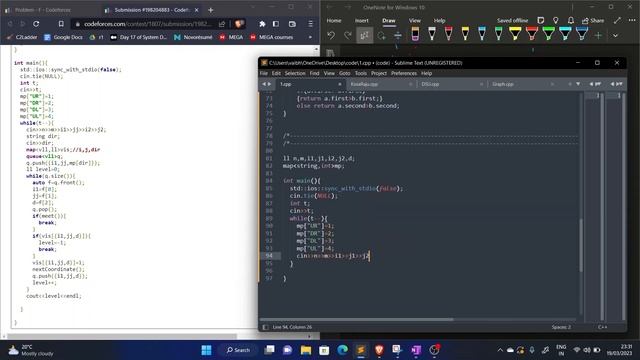640x360 pixels.
Task: Open the MEGA bookmark
Action: (231, 37)
